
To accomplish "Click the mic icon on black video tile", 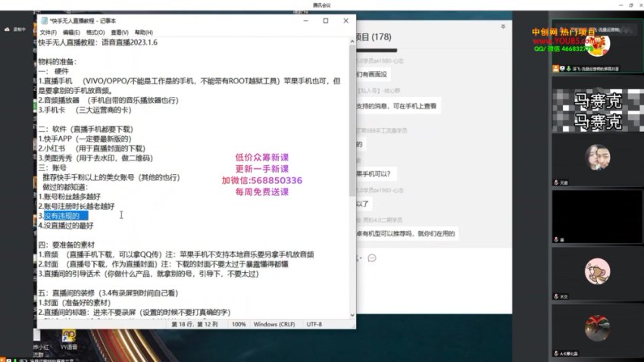I will (556, 239).
